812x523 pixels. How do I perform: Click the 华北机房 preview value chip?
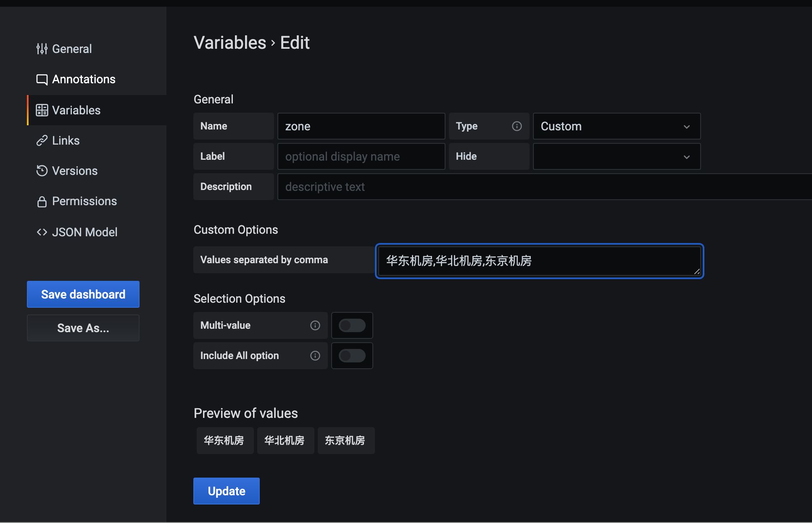click(285, 441)
